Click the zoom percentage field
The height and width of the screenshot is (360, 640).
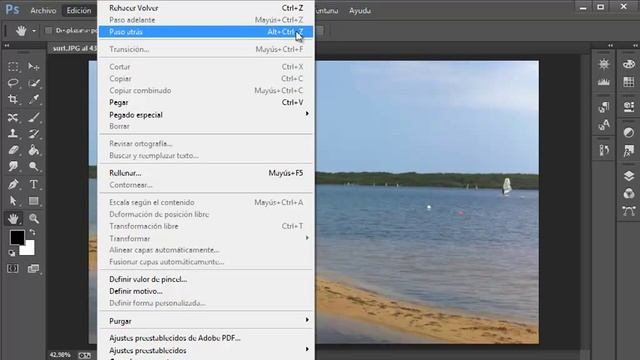tap(60, 355)
